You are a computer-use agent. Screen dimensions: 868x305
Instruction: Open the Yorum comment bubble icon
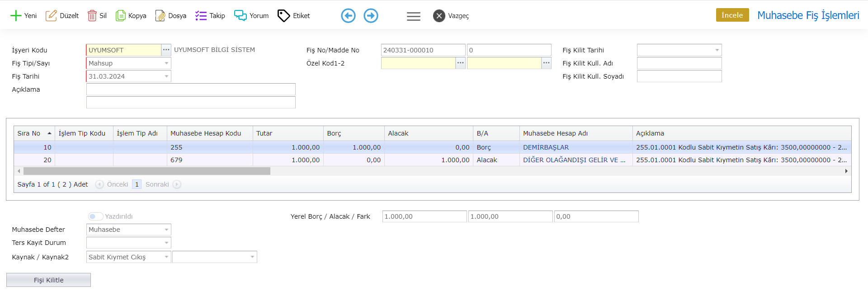click(x=240, y=16)
